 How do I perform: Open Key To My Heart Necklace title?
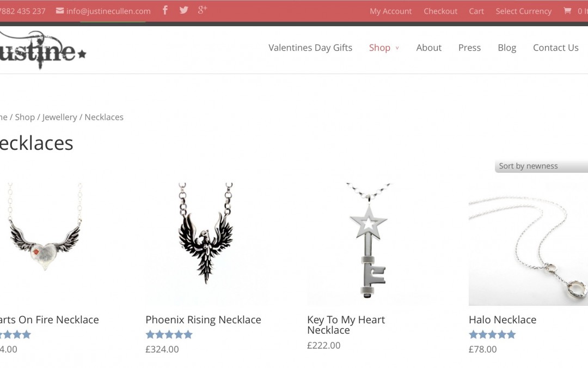click(346, 325)
